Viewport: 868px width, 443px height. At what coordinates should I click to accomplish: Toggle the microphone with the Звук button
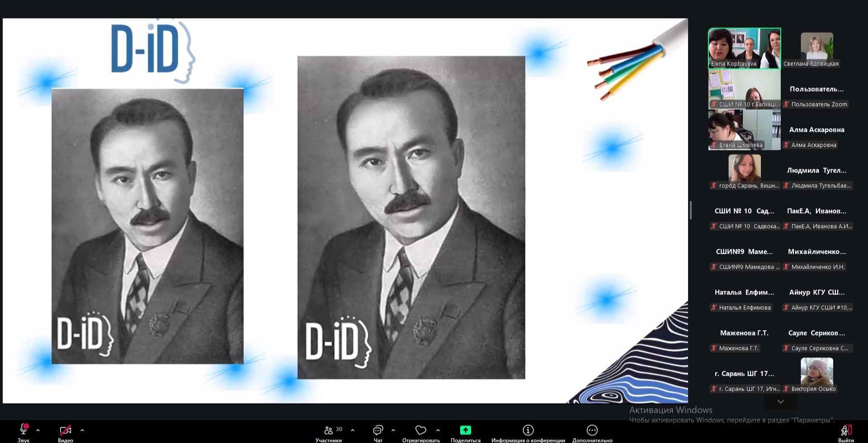[x=24, y=430]
